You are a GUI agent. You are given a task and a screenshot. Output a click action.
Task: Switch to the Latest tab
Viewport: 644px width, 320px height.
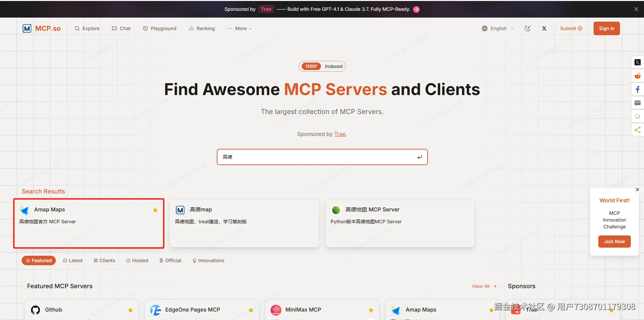[73, 260]
